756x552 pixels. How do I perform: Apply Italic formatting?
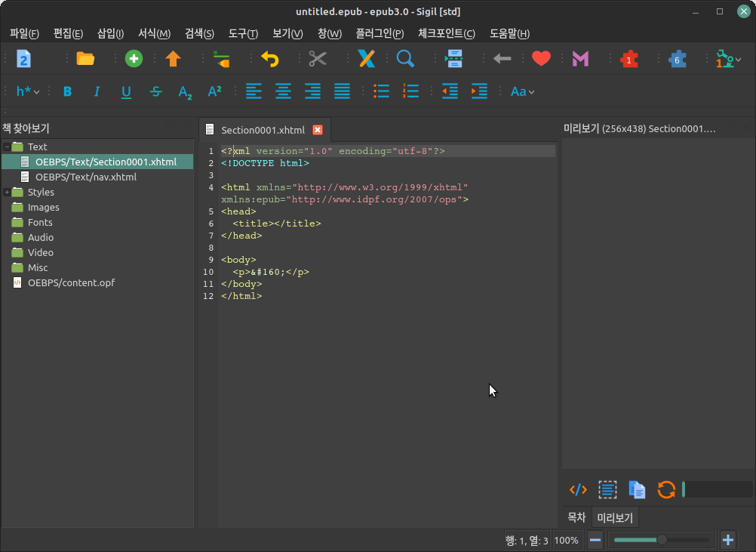[97, 91]
